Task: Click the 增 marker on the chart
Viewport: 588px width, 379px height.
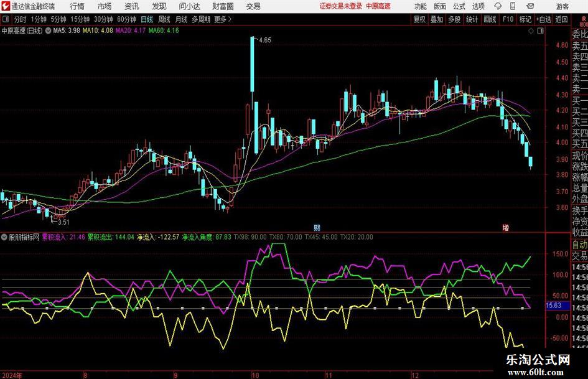Action: (505, 227)
